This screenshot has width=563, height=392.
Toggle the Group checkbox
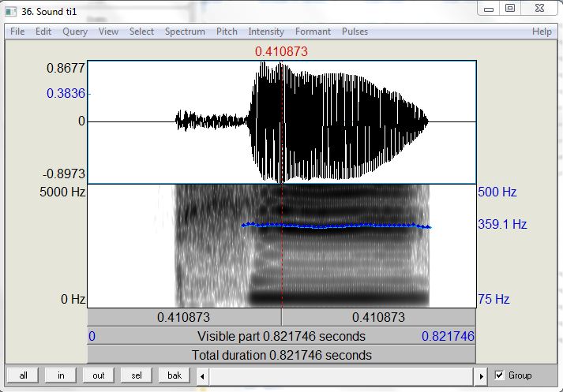coord(499,375)
